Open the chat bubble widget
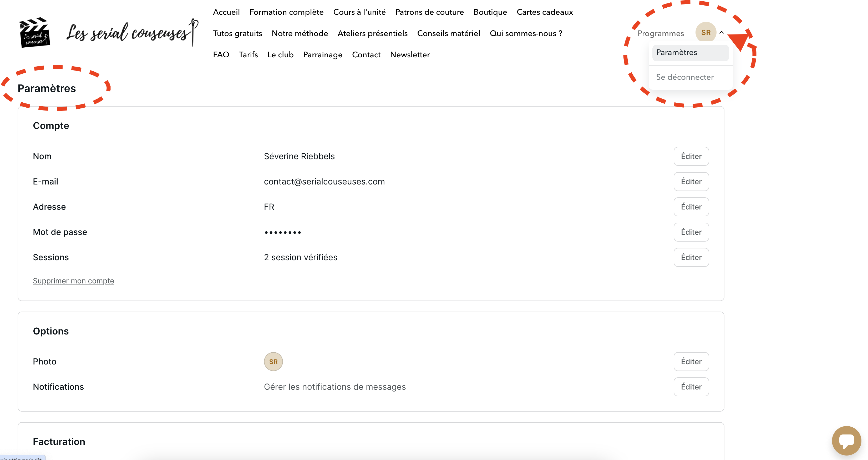The image size is (868, 460). click(x=846, y=441)
